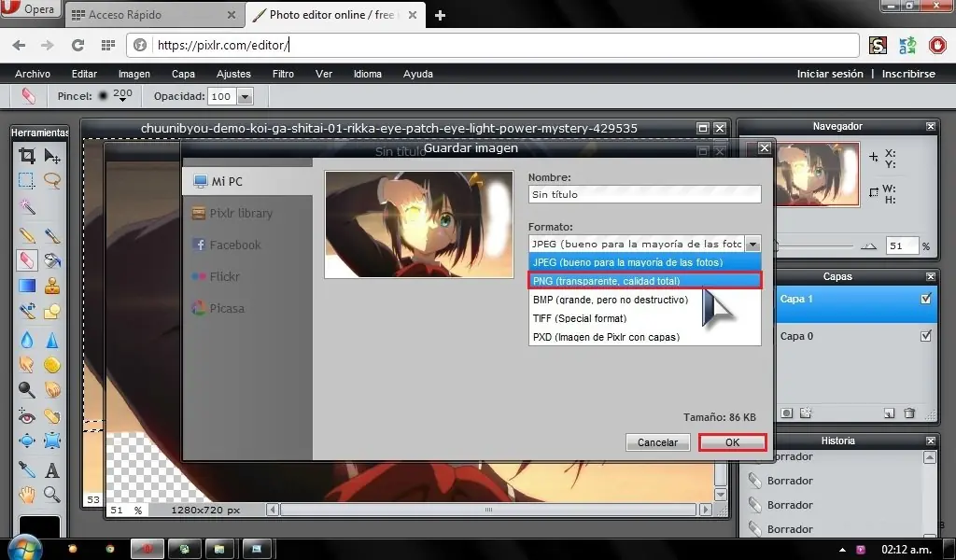The height and width of the screenshot is (560, 956).
Task: Open a new browser tab
Action: 440,15
